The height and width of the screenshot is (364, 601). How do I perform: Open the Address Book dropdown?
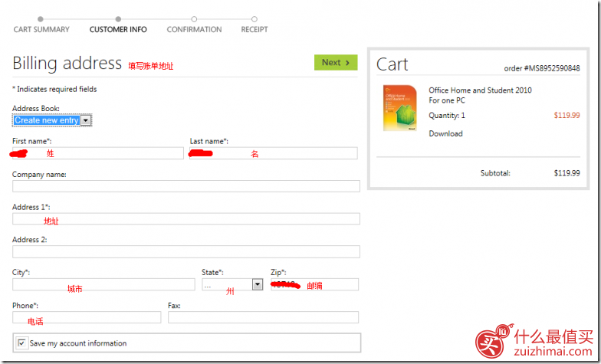click(x=52, y=120)
